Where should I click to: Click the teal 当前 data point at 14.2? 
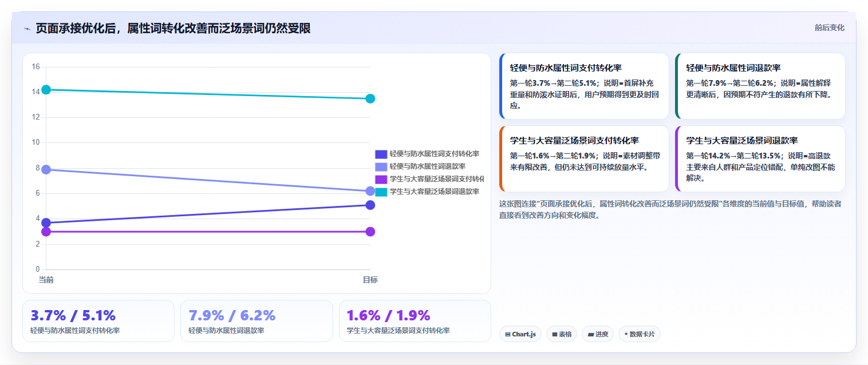tap(46, 90)
